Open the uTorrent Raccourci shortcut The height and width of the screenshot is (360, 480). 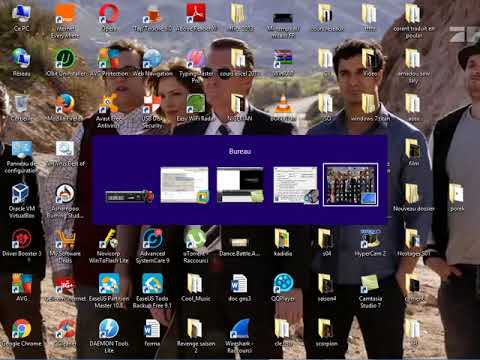[196, 239]
